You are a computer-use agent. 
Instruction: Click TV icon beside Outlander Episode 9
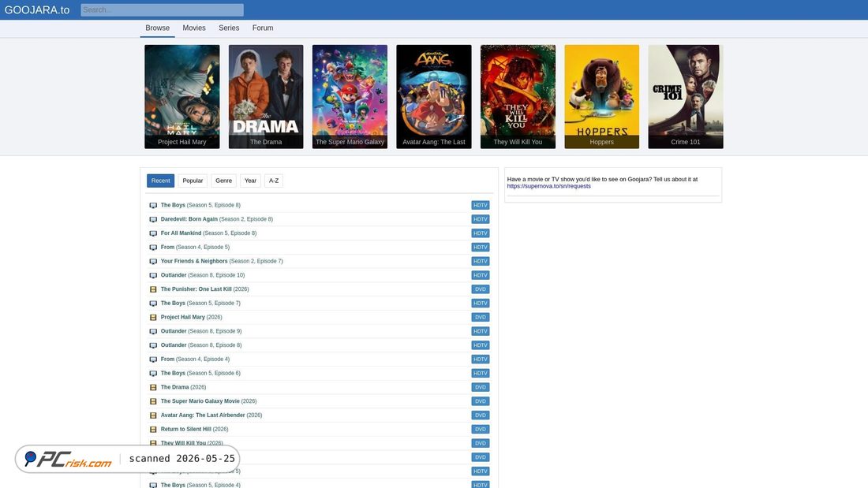[153, 331]
